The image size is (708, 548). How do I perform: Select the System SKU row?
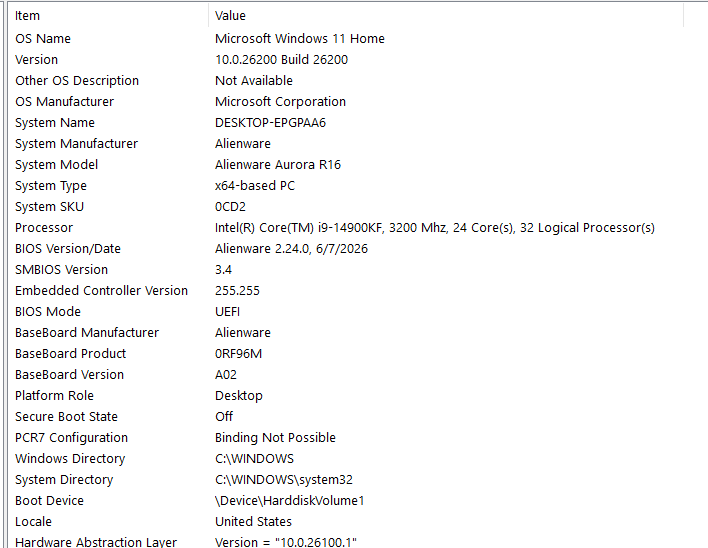(49, 207)
